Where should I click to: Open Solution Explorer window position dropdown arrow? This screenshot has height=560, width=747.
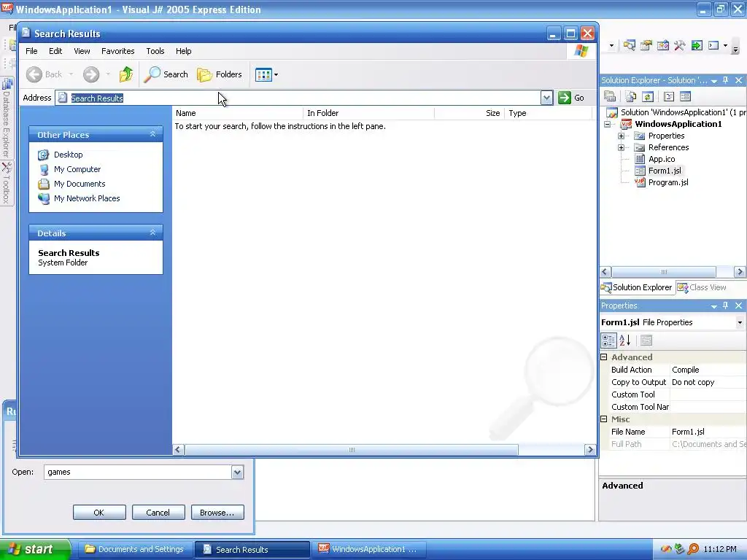point(714,81)
